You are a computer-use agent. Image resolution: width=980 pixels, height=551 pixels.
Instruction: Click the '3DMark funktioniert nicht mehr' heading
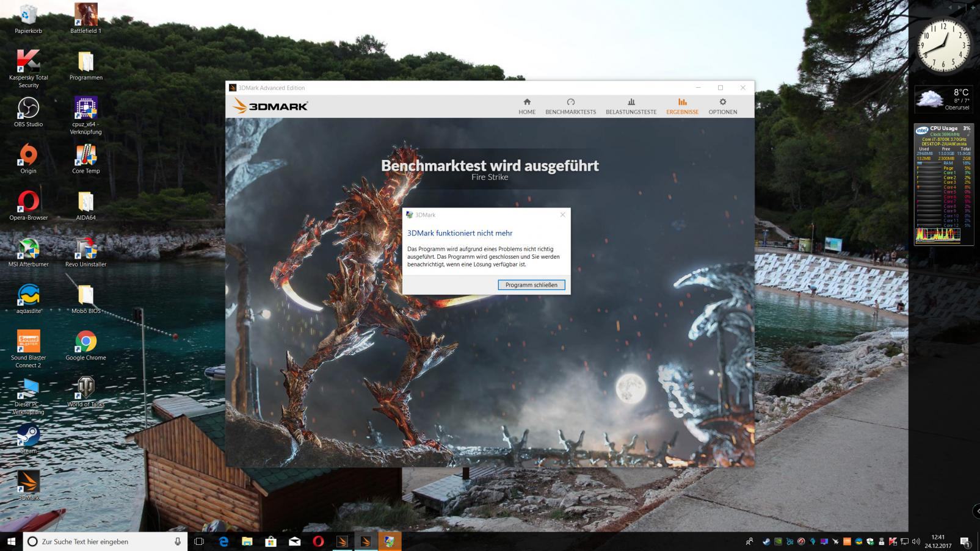pos(460,233)
